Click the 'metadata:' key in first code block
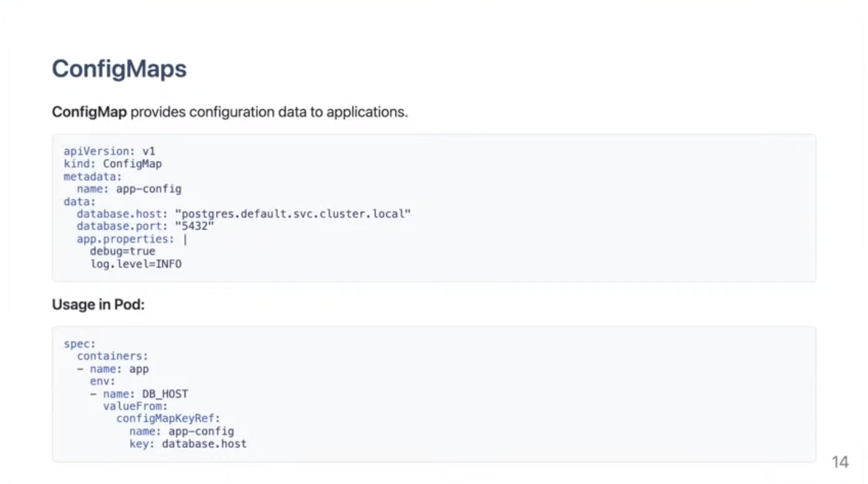Viewport: 868px width, 484px height. pyautogui.click(x=92, y=177)
